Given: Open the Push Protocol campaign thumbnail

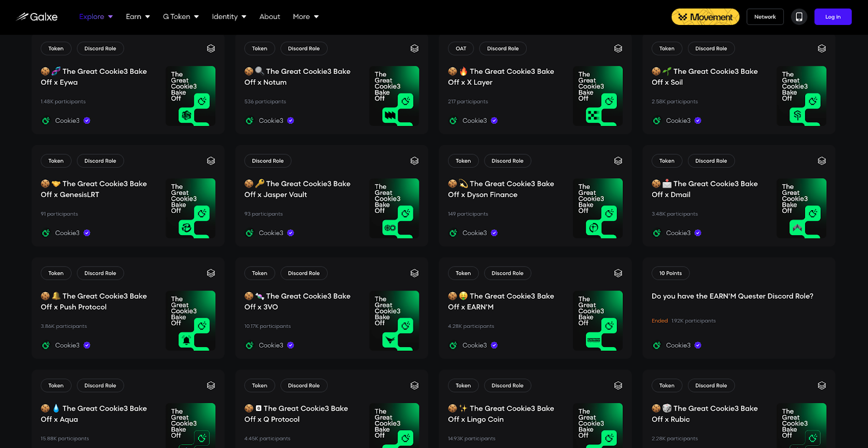Looking at the screenshot, I should coord(190,321).
